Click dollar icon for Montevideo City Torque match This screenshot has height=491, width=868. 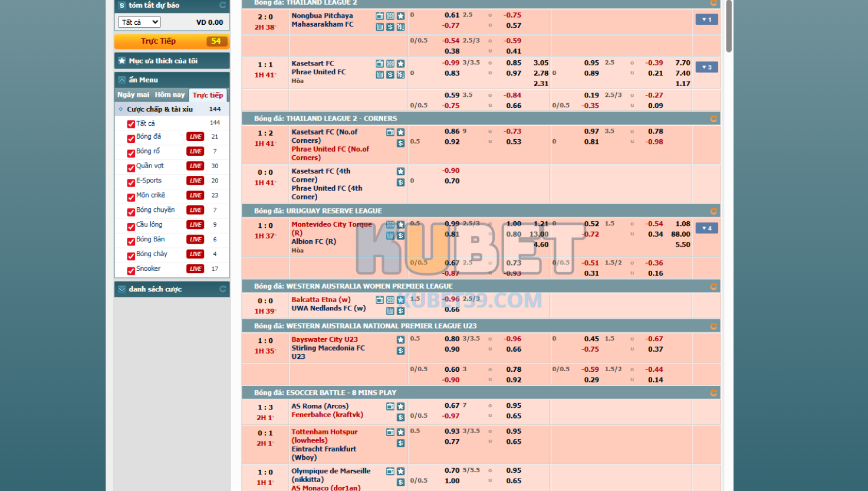400,235
